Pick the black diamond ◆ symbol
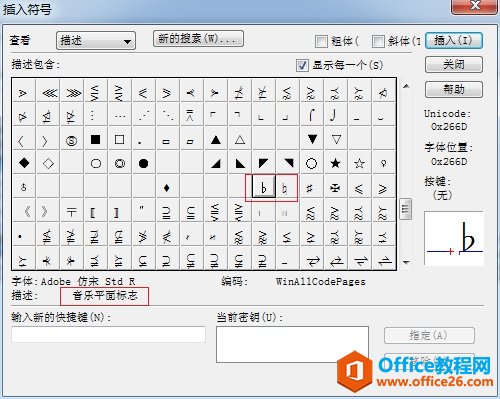This screenshot has height=399, width=500. coord(24,163)
